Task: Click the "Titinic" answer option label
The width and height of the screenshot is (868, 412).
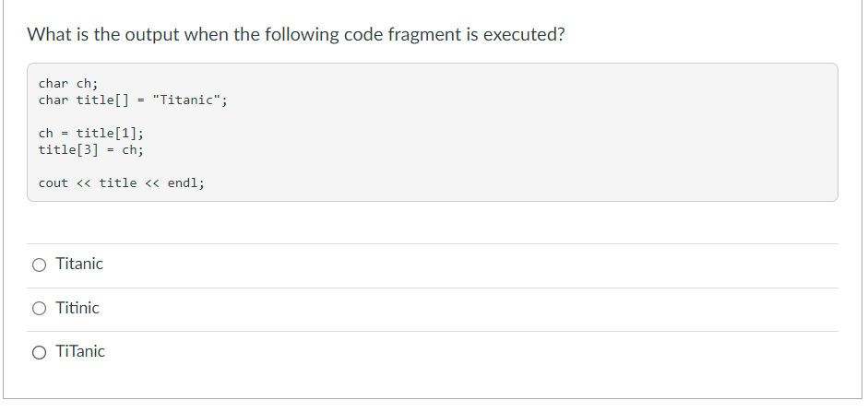Action: click(77, 308)
